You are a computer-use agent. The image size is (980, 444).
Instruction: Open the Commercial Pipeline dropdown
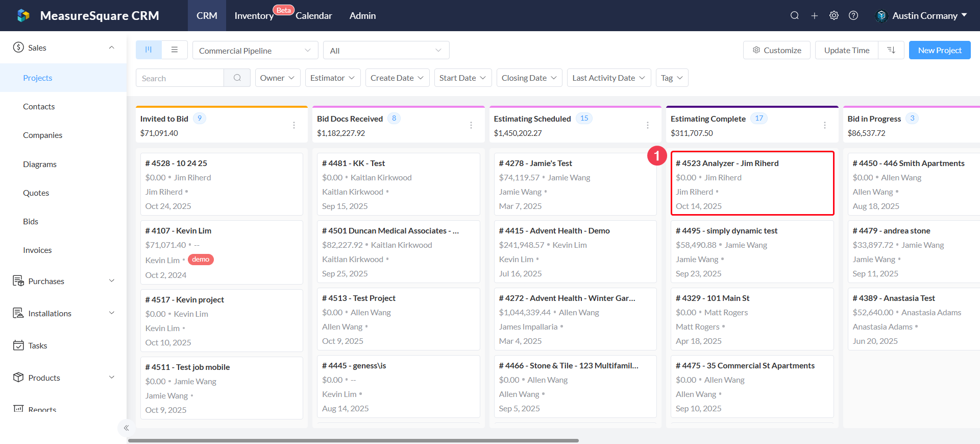pyautogui.click(x=255, y=50)
